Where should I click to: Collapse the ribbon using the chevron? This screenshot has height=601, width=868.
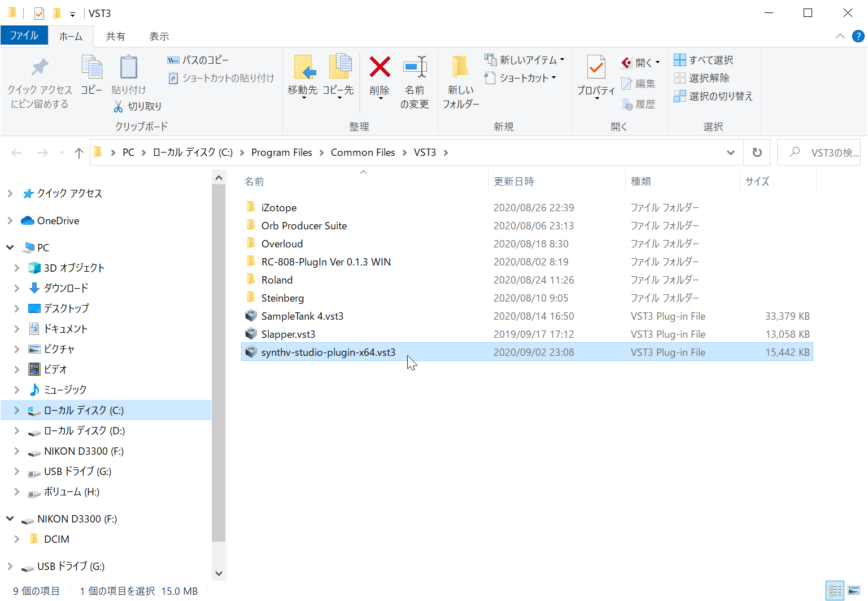840,36
